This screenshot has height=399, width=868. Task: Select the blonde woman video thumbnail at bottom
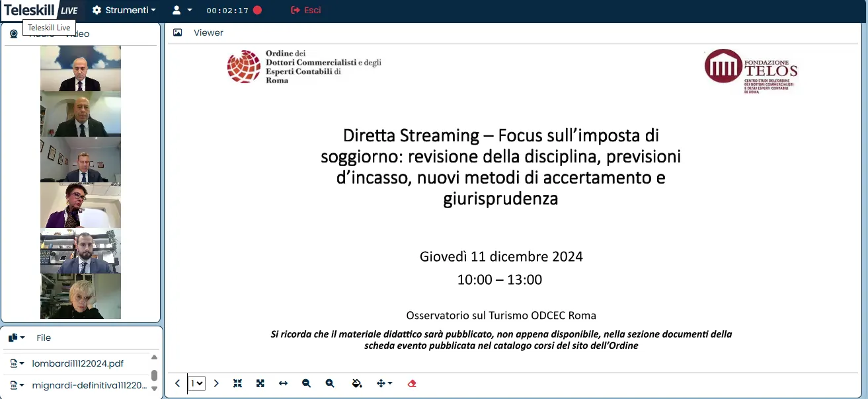click(x=81, y=297)
